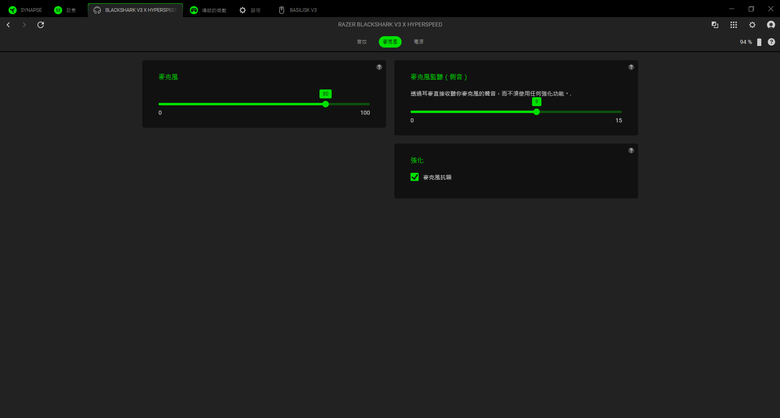Open help icon next to battery indicator

point(771,42)
